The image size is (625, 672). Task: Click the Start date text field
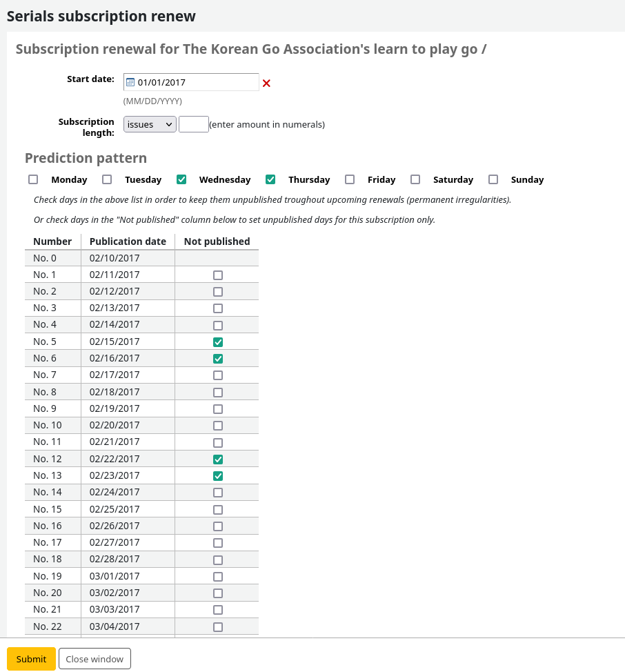click(197, 82)
